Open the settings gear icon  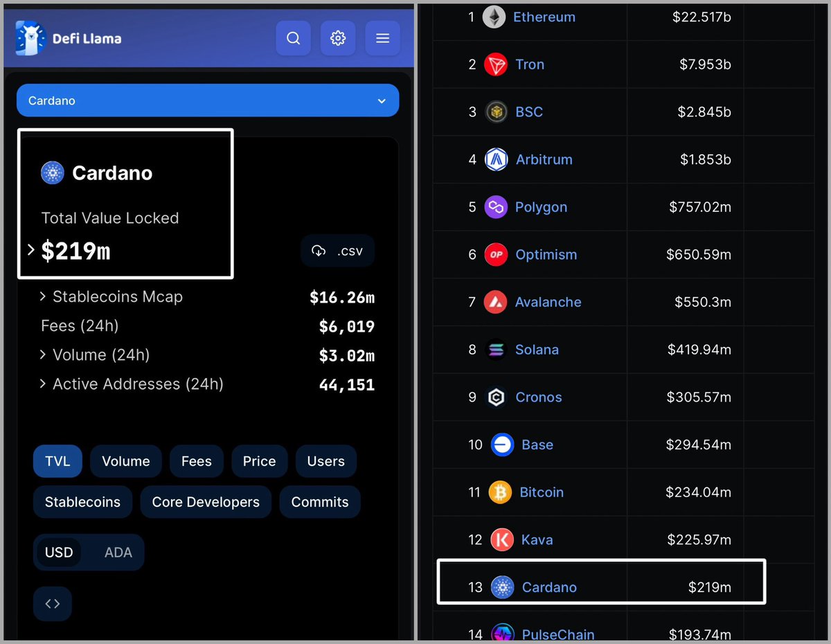tap(338, 38)
